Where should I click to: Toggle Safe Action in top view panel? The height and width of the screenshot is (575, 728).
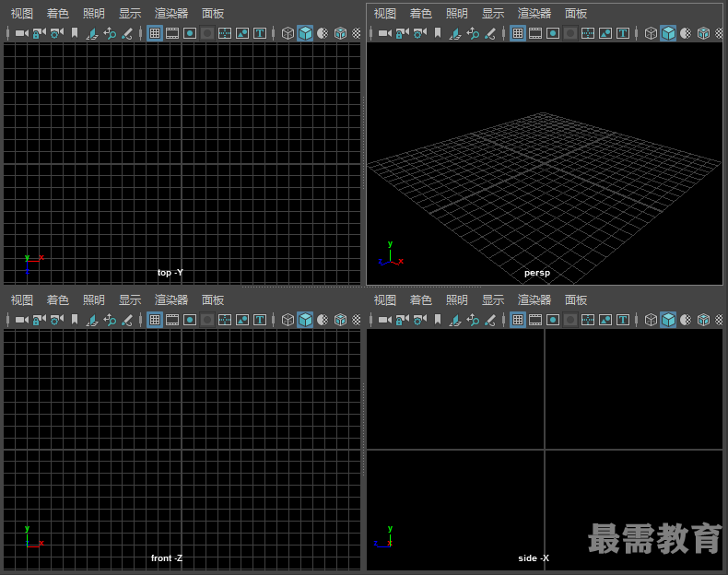click(242, 33)
